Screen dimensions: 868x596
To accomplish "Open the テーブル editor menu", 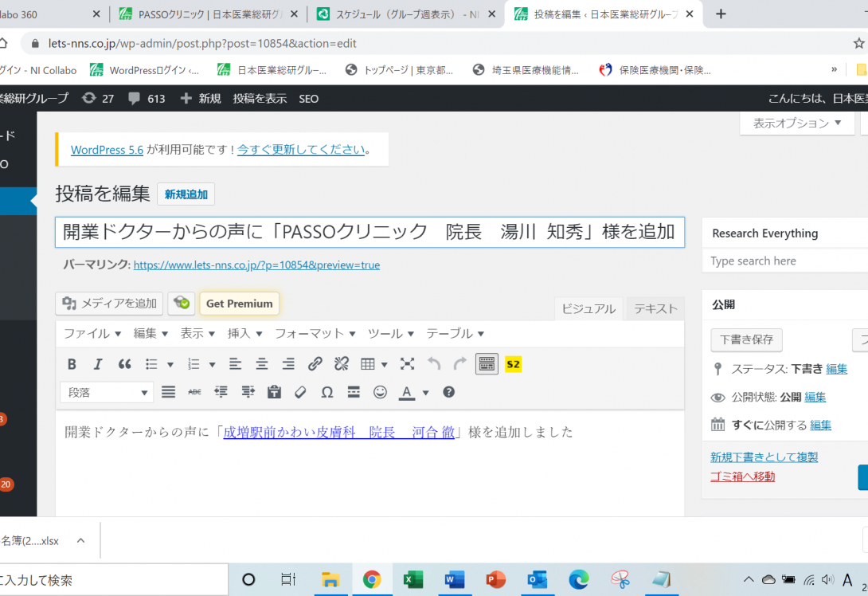I will pyautogui.click(x=455, y=333).
